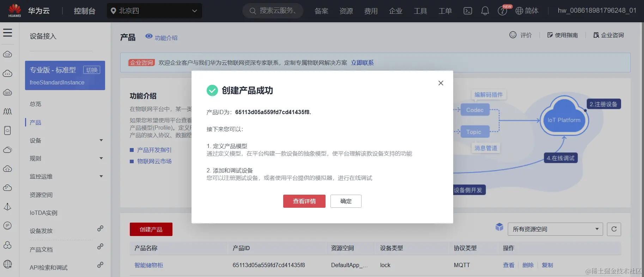Click the 搜索云服务 search field
The image size is (644, 277).
point(273,11)
